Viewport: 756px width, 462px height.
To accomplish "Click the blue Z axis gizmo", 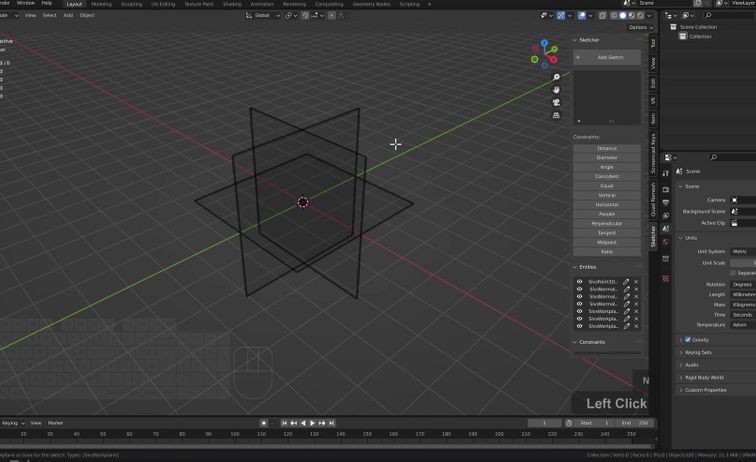I will click(x=545, y=43).
